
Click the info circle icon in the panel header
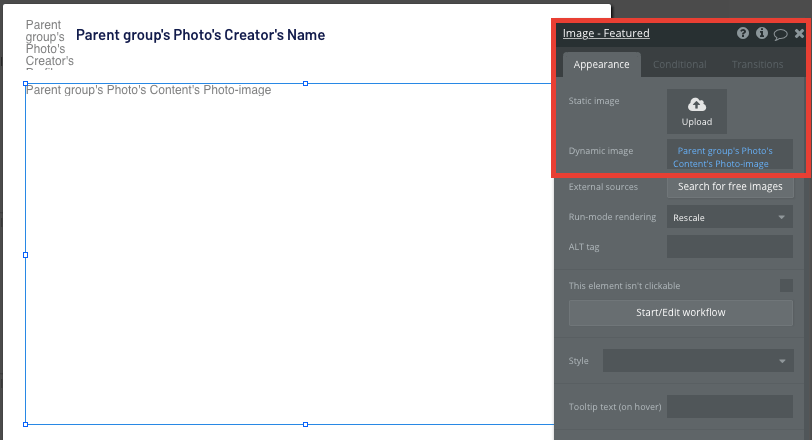tap(761, 33)
